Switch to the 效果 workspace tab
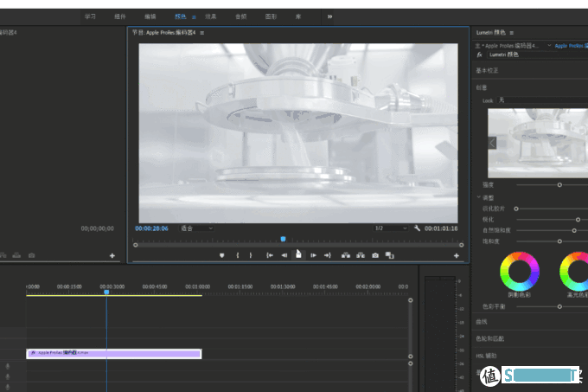Image resolution: width=588 pixels, height=392 pixels. pyautogui.click(x=210, y=16)
